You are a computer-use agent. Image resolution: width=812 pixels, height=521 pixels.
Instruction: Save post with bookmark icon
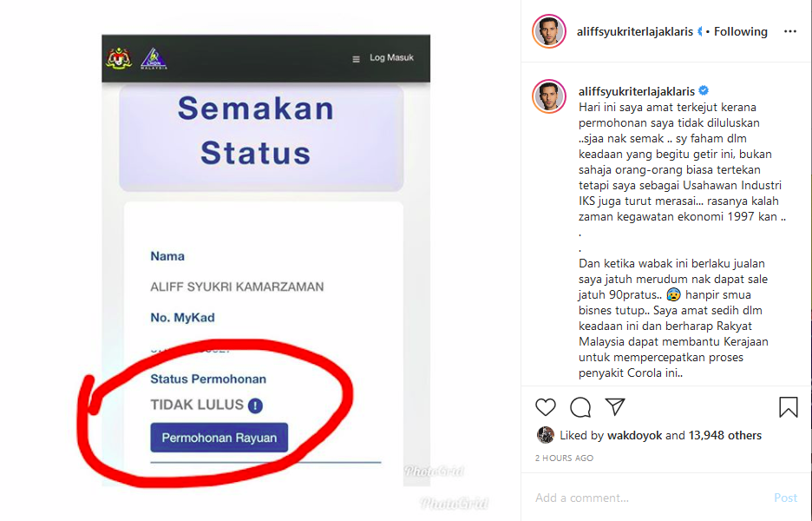(789, 407)
